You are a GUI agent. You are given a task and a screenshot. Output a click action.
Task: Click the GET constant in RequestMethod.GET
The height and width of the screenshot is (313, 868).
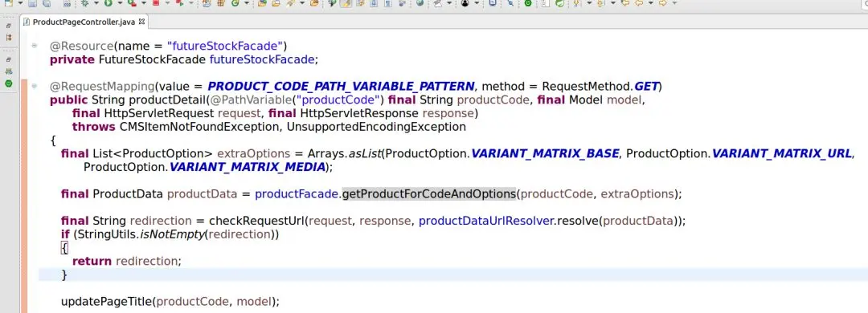(x=646, y=86)
